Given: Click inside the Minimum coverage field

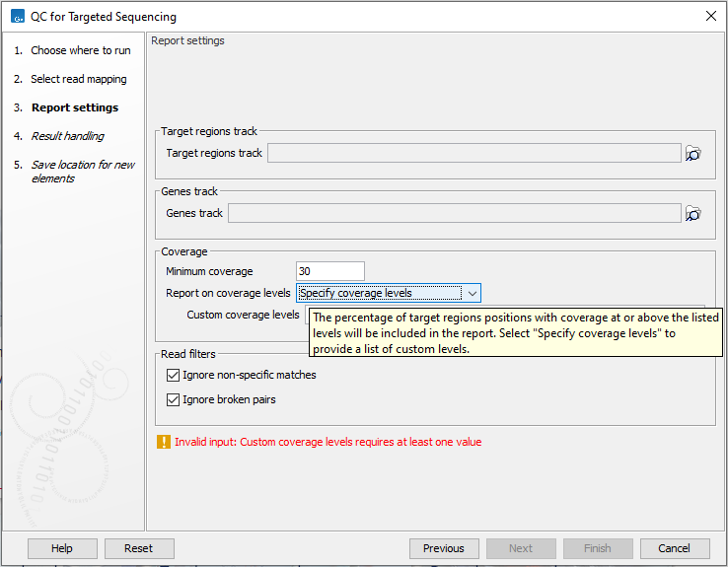Looking at the screenshot, I should [329, 271].
